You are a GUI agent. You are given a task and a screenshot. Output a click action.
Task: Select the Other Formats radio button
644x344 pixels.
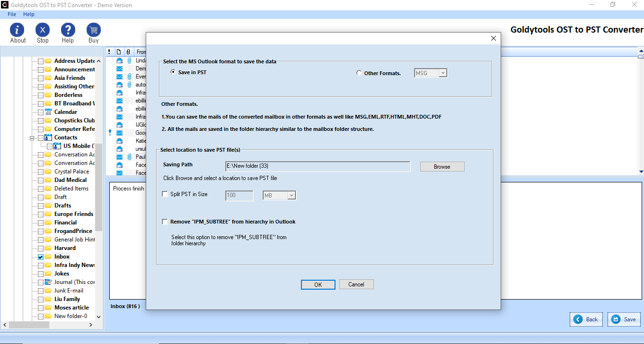click(x=359, y=73)
